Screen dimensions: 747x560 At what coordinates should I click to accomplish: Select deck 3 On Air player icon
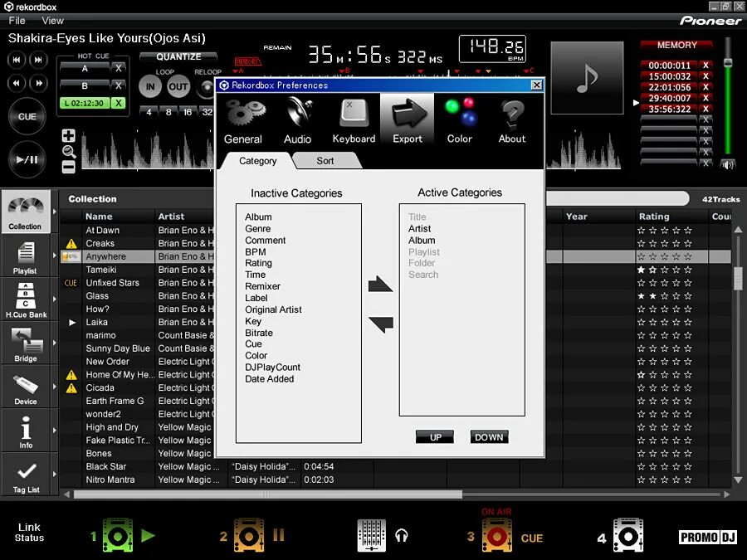(496, 536)
